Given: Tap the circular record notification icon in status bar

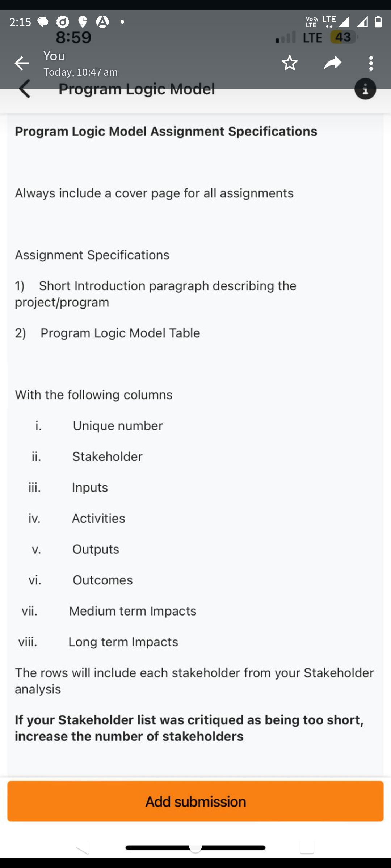Looking at the screenshot, I should click(x=62, y=22).
